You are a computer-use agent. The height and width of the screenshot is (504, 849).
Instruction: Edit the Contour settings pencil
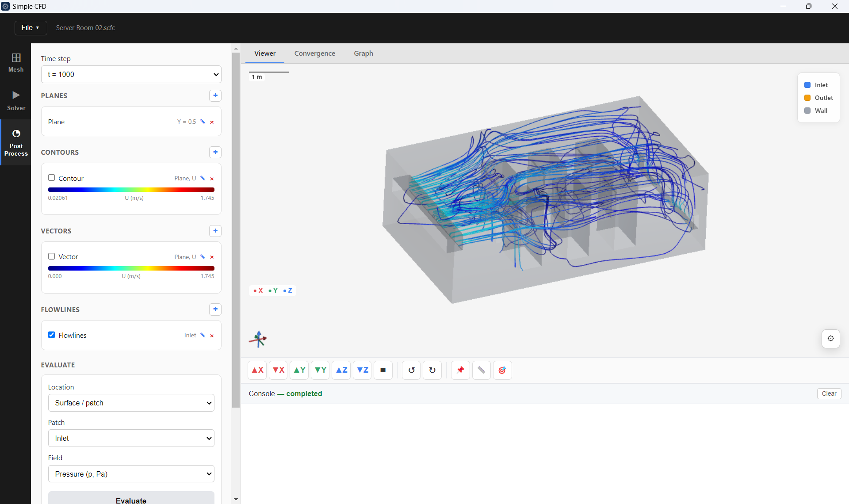click(203, 178)
